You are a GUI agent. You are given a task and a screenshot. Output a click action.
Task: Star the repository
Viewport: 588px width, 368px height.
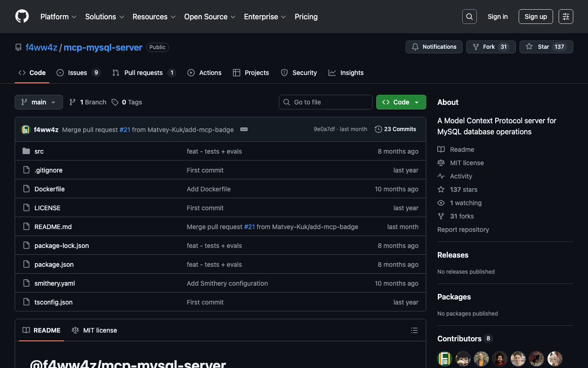[538, 47]
